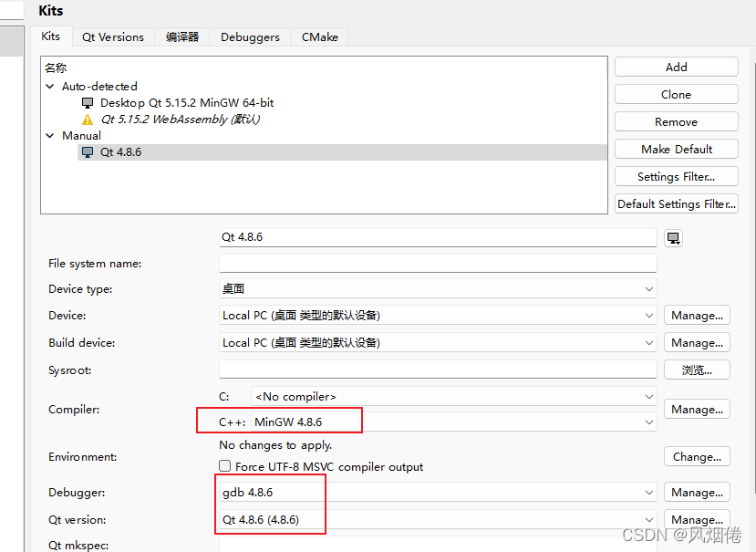This screenshot has width=756, height=552.
Task: Select Qt 5.15.2 WebAssembly kit
Action: (x=181, y=120)
